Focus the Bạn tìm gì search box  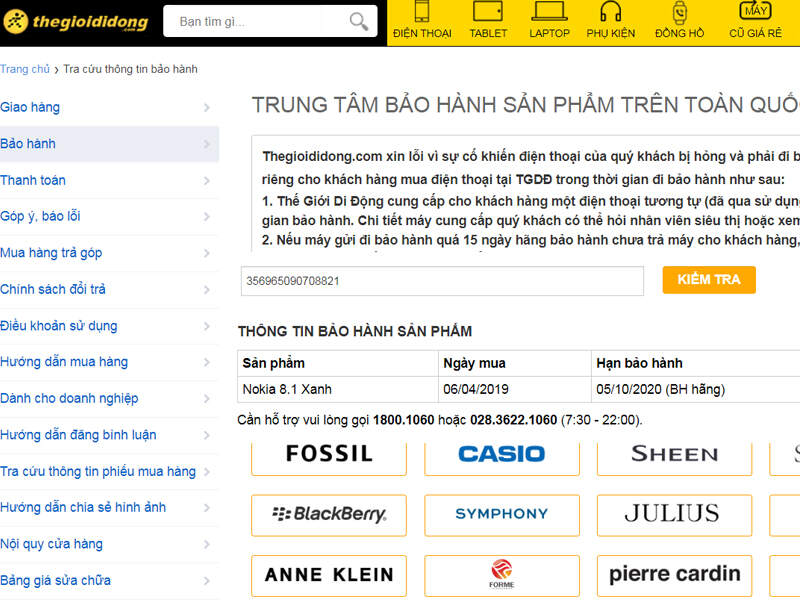[255, 21]
